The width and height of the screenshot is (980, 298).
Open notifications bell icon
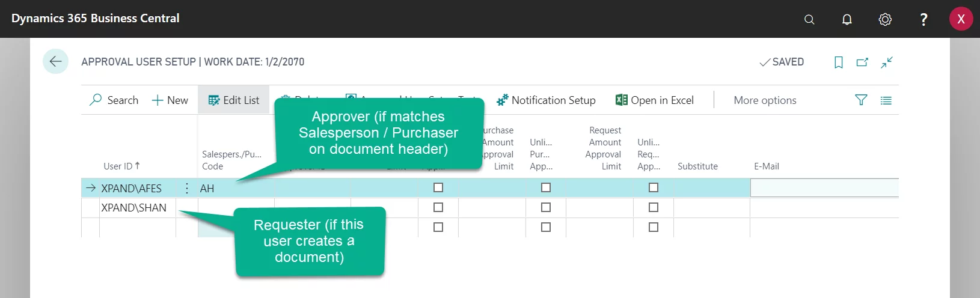coord(847,19)
